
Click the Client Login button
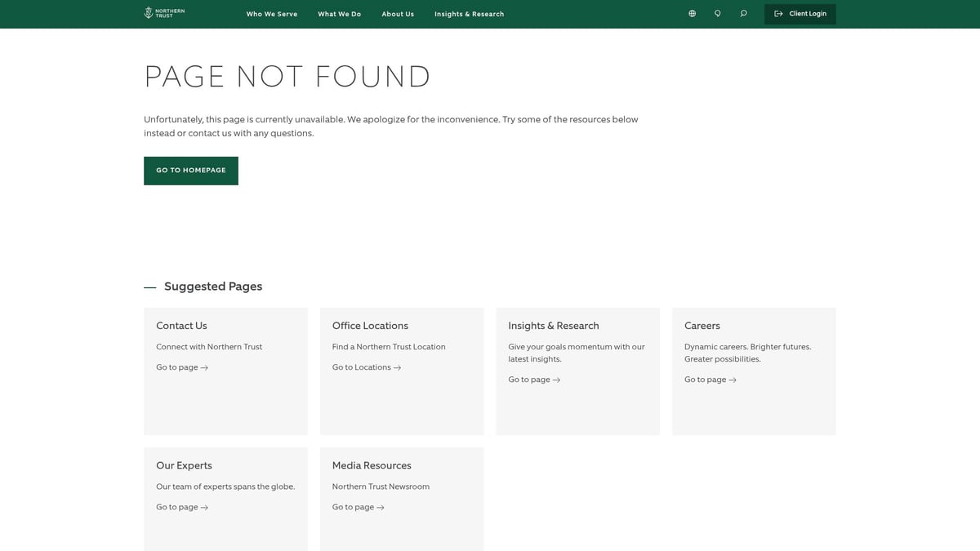(x=800, y=14)
